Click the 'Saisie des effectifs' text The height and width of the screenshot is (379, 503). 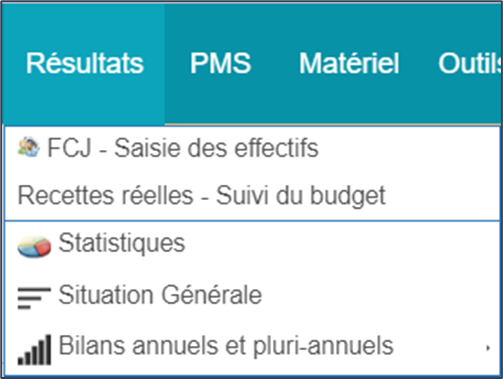tap(216, 148)
